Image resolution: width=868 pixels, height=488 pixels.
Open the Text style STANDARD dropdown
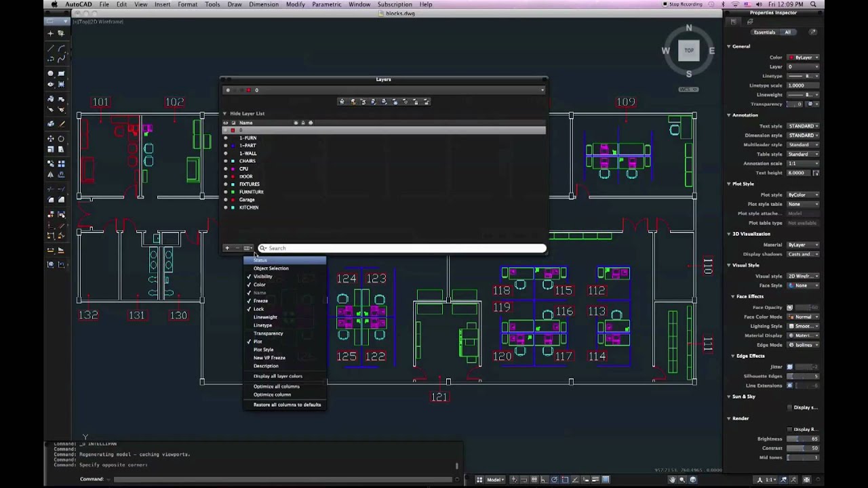point(804,126)
